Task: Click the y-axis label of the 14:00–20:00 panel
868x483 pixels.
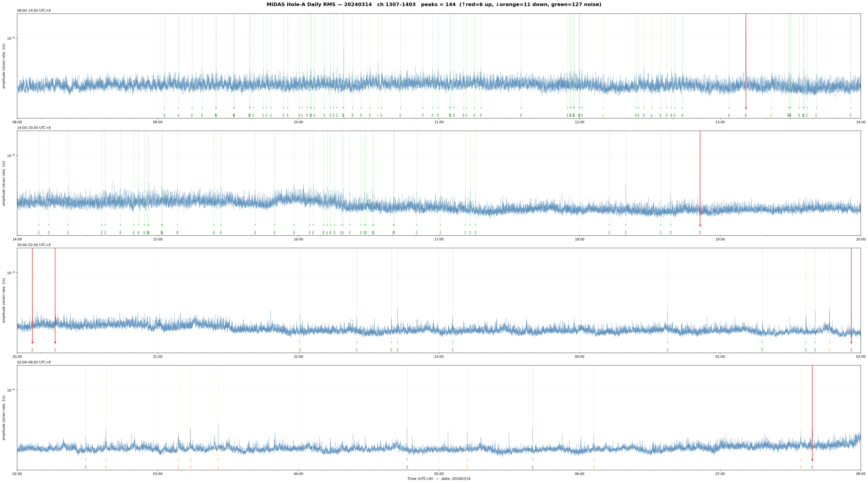Action: coord(4,183)
